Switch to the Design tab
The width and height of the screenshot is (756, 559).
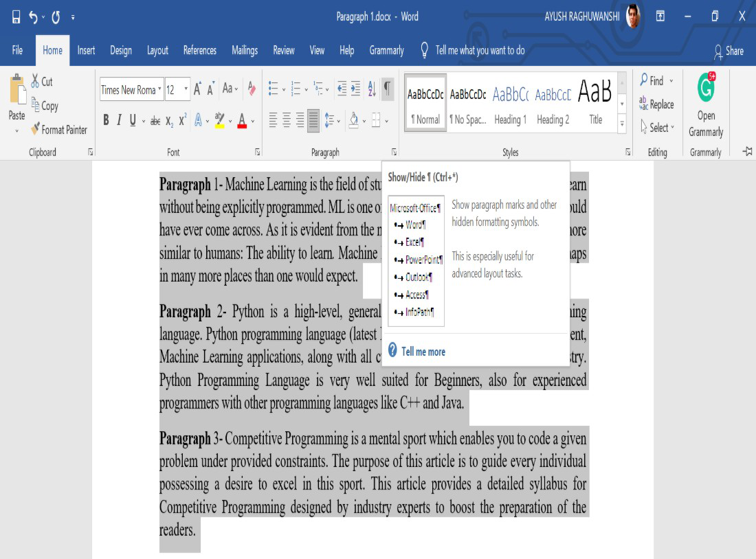[x=120, y=50]
